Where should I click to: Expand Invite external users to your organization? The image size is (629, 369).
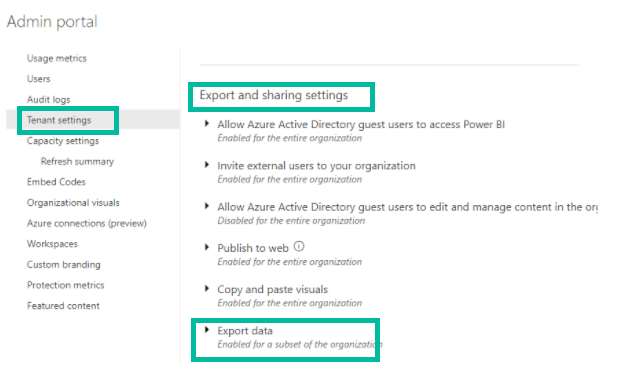(x=207, y=165)
